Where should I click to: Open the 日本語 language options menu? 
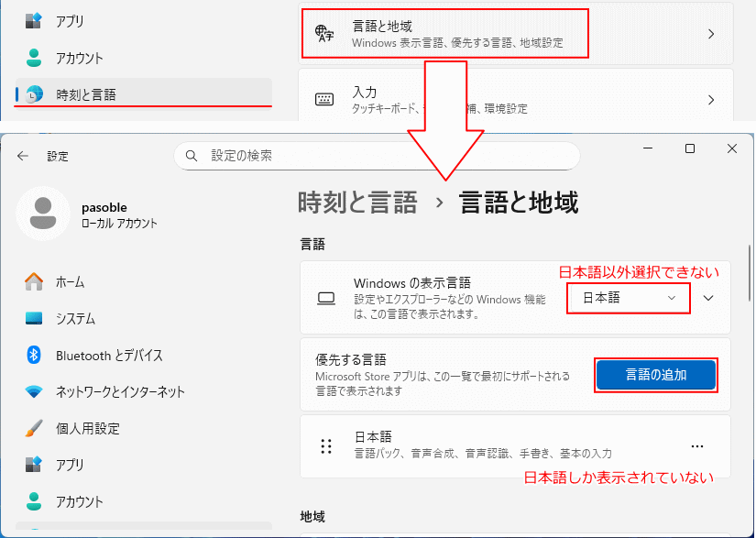pos(697,445)
